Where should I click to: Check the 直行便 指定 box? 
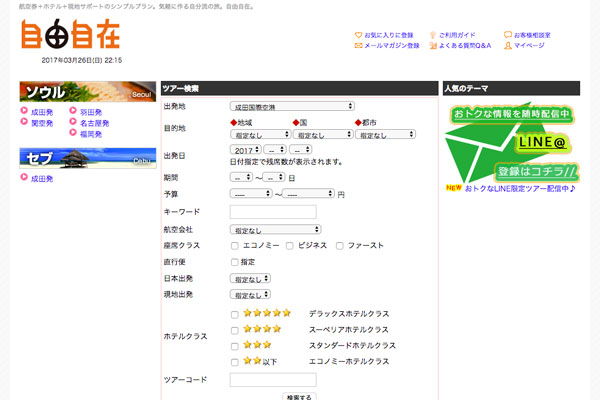pos(235,262)
